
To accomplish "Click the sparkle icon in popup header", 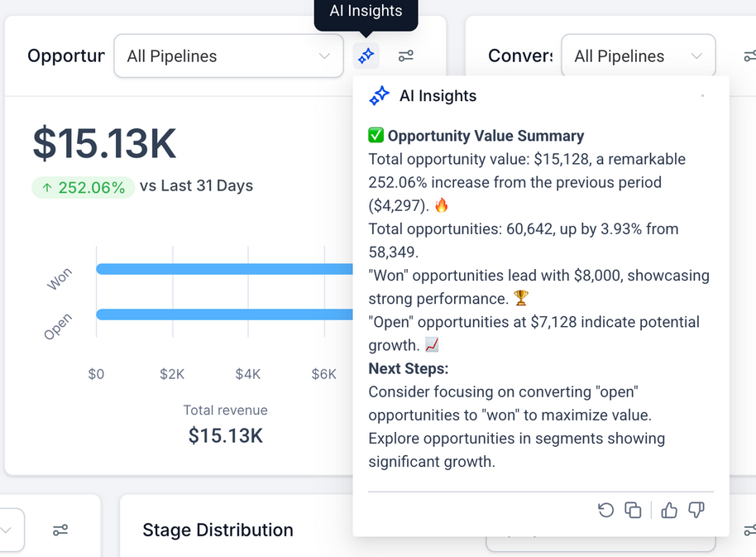I will tap(379, 96).
